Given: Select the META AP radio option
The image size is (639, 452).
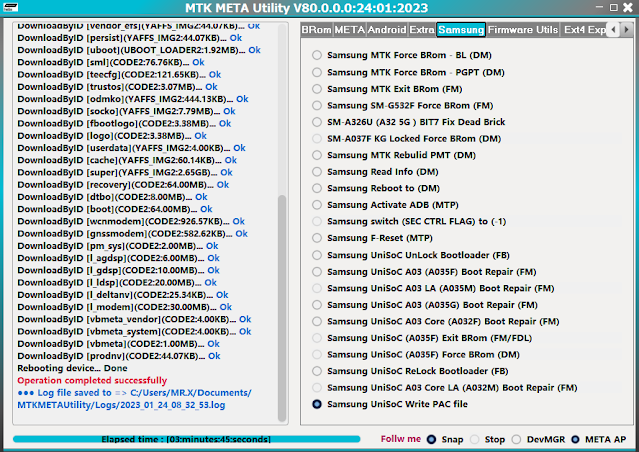Looking at the screenshot, I should click(599, 439).
